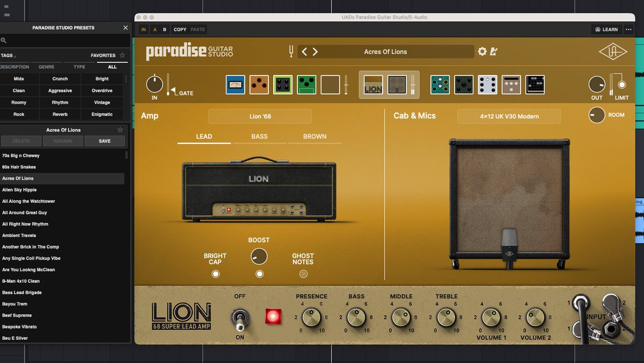Screen dimensions: 644x363
Task: Toggle the Favorites star filter
Action: tap(122, 55)
